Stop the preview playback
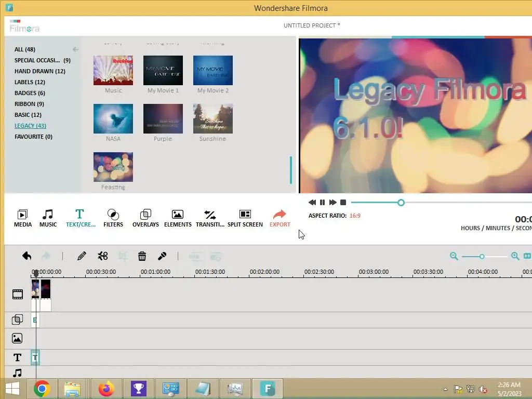Screen dimensions: 532x399 [343, 203]
